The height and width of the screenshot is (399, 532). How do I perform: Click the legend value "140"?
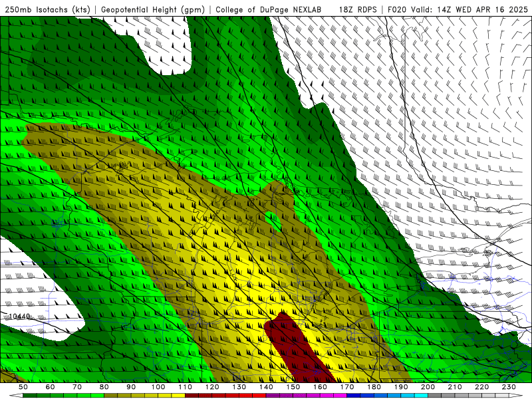[x=266, y=387]
